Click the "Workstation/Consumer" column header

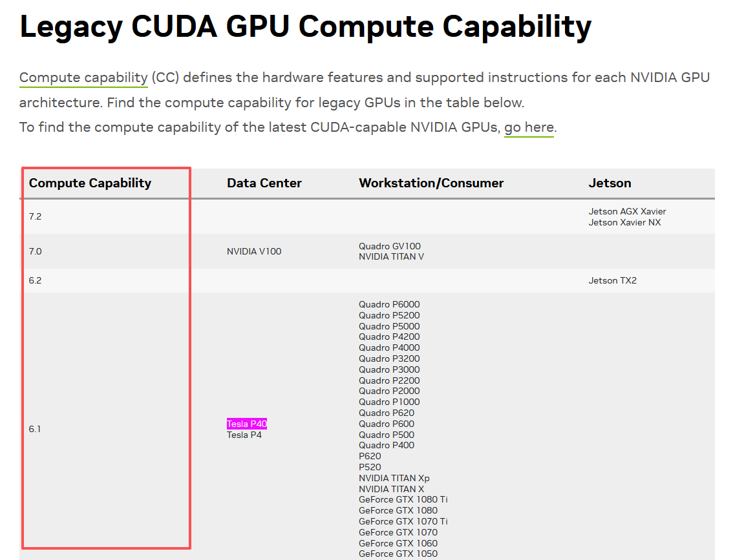(x=431, y=183)
